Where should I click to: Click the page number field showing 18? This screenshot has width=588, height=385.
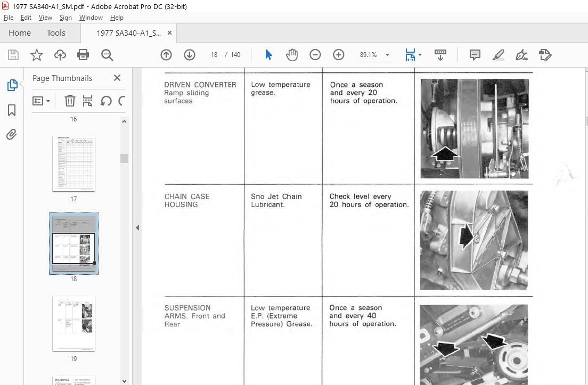tap(214, 55)
